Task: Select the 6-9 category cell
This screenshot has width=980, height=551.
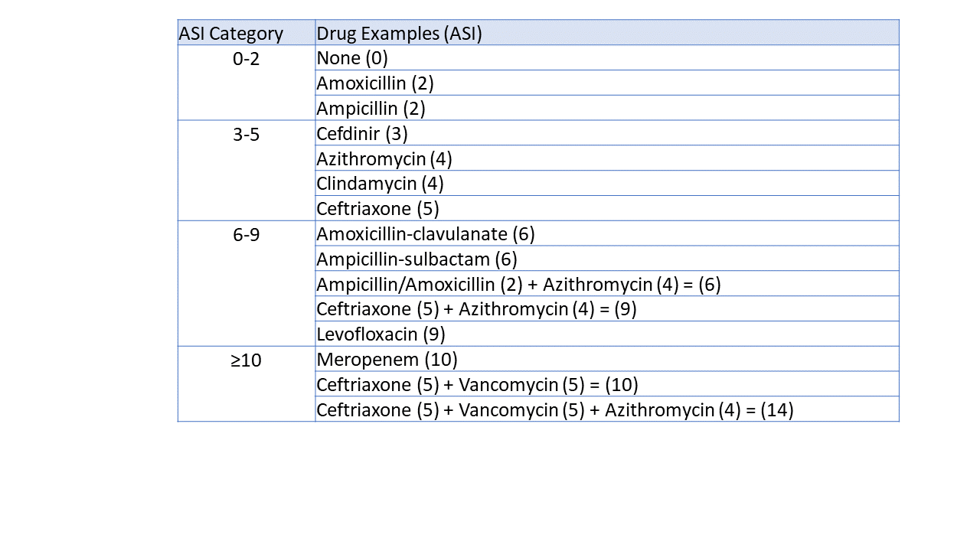Action: coord(247,283)
